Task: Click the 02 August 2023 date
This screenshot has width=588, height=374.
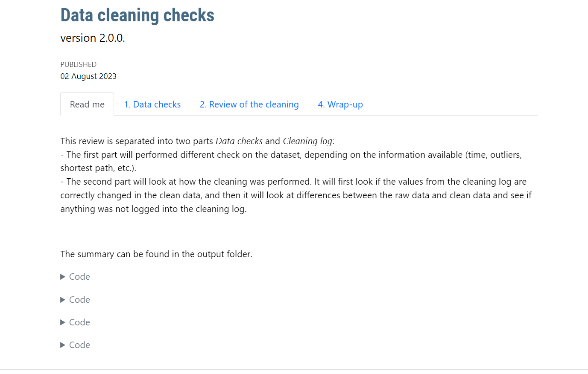Action: [88, 76]
